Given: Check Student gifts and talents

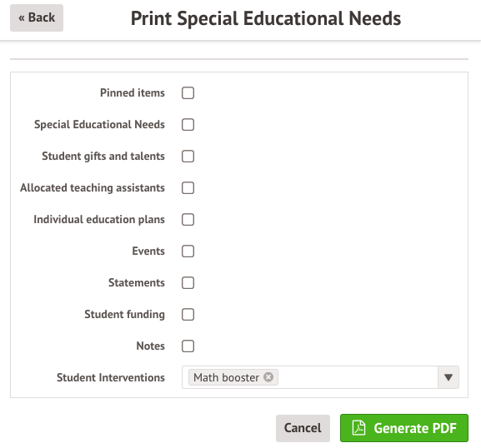Looking at the screenshot, I should tap(188, 156).
